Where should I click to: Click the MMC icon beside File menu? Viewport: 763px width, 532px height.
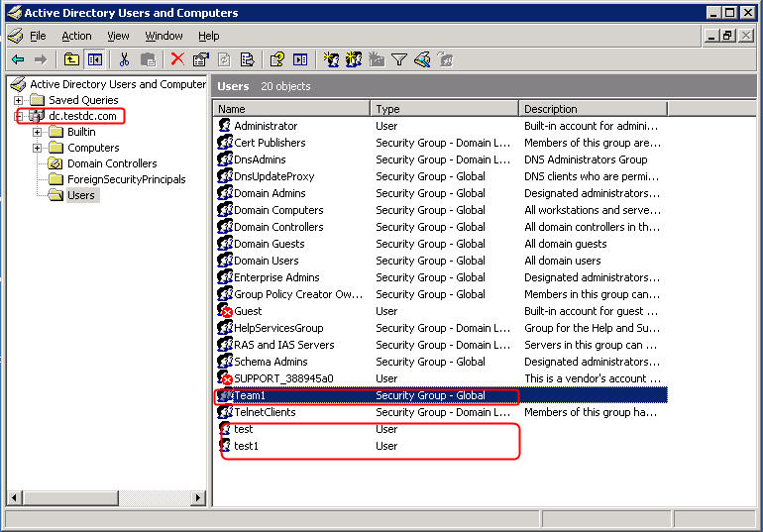click(16, 36)
